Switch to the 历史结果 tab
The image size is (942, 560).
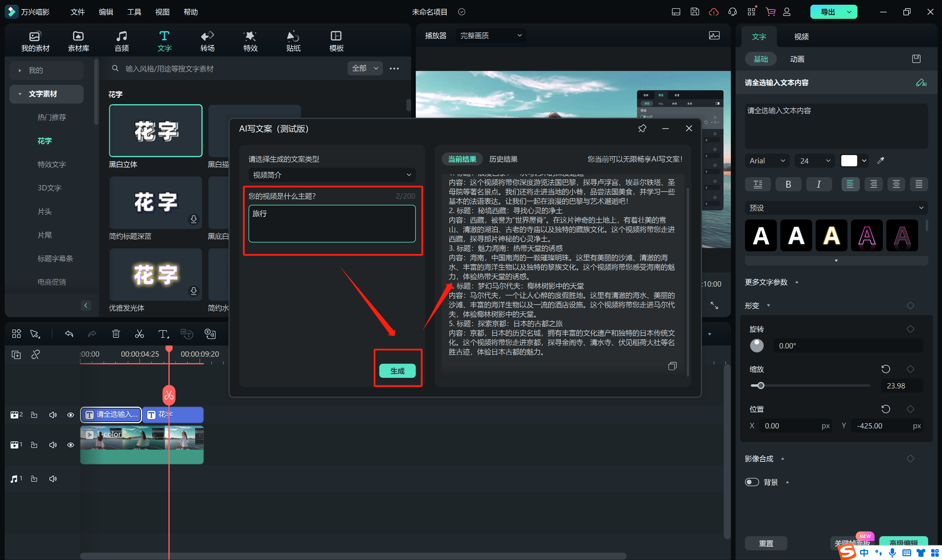[x=503, y=159]
